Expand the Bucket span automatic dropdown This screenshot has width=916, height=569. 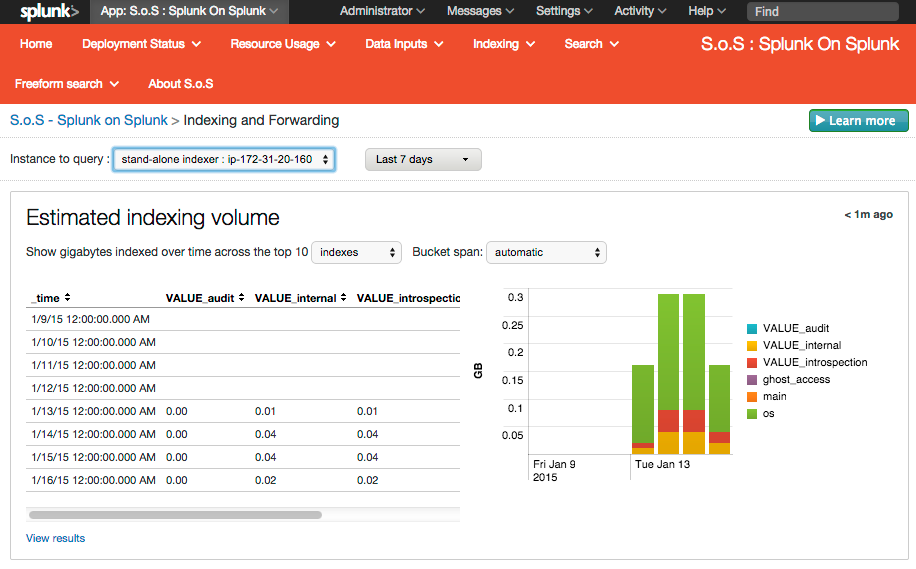pos(546,252)
